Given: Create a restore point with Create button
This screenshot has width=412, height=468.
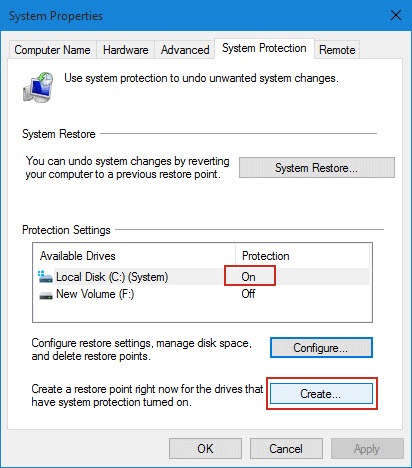Looking at the screenshot, I should tap(321, 394).
